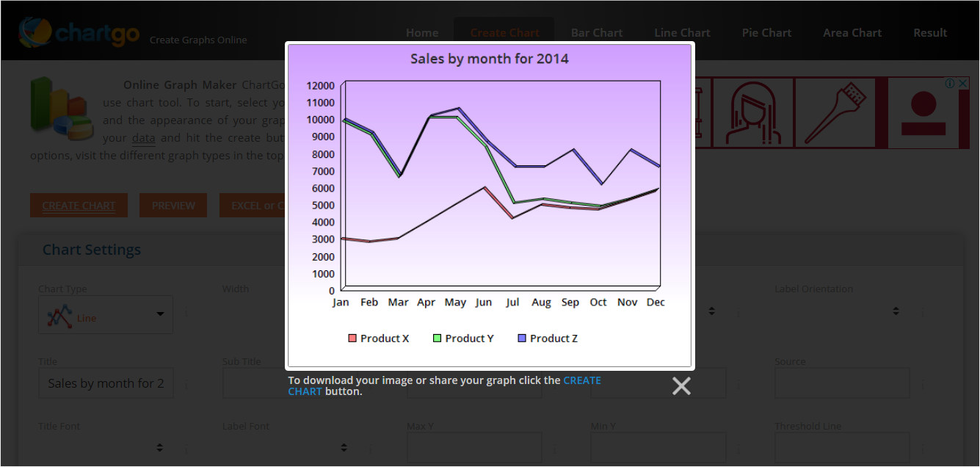The width and height of the screenshot is (980, 467).
Task: Click the CREATE CHART orange button
Action: point(79,206)
